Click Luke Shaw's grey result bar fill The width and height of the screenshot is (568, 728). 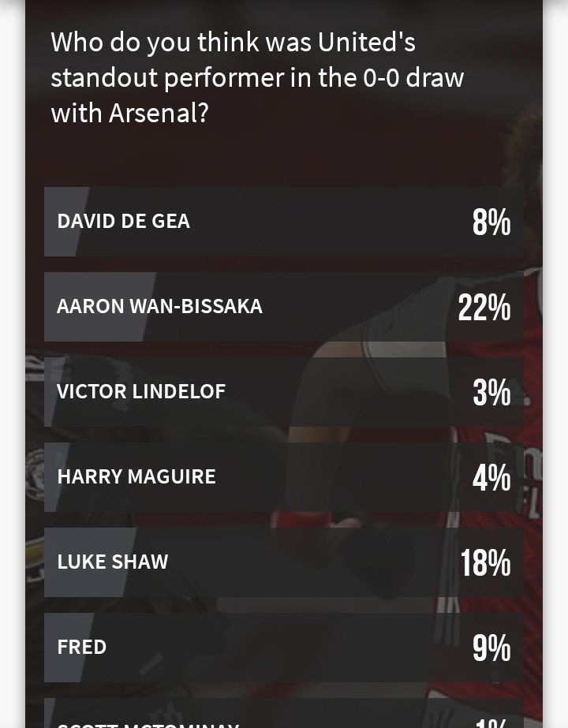click(90, 562)
